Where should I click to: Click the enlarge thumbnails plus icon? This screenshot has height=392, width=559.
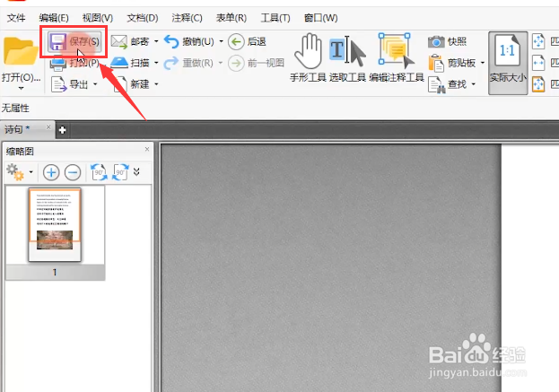click(51, 172)
